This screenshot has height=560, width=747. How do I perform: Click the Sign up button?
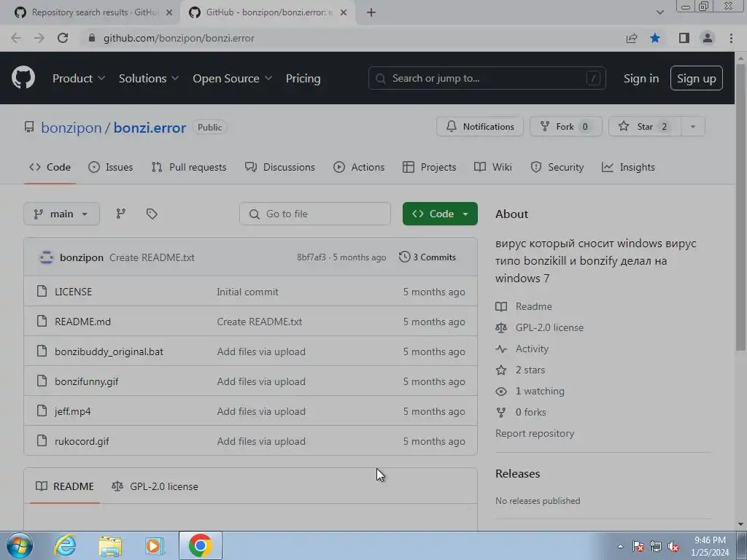click(697, 79)
